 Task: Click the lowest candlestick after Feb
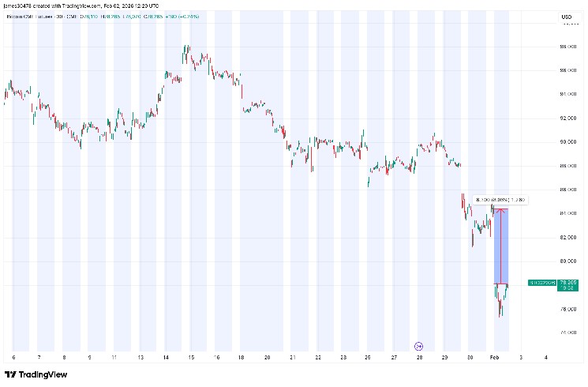click(x=500, y=313)
